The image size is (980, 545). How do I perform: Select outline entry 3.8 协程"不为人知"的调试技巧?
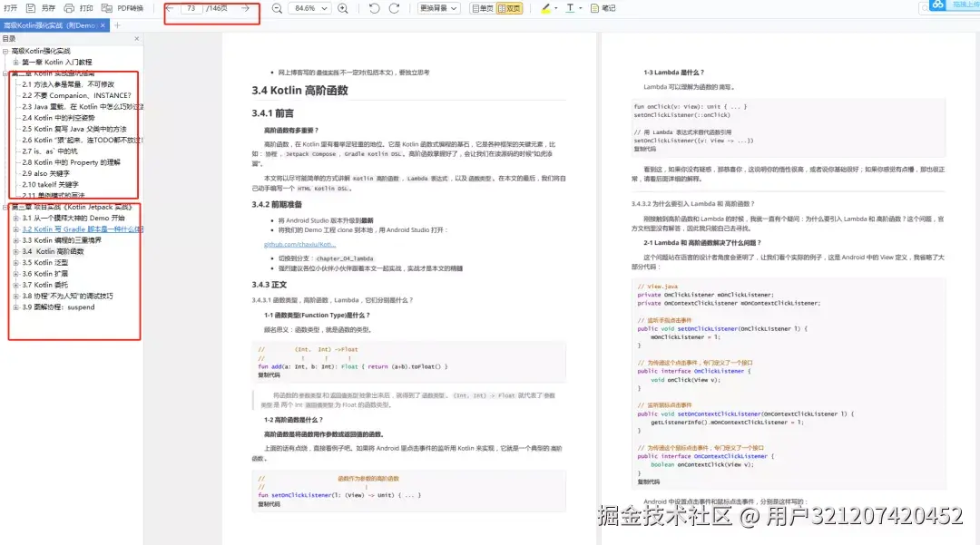coord(67,297)
